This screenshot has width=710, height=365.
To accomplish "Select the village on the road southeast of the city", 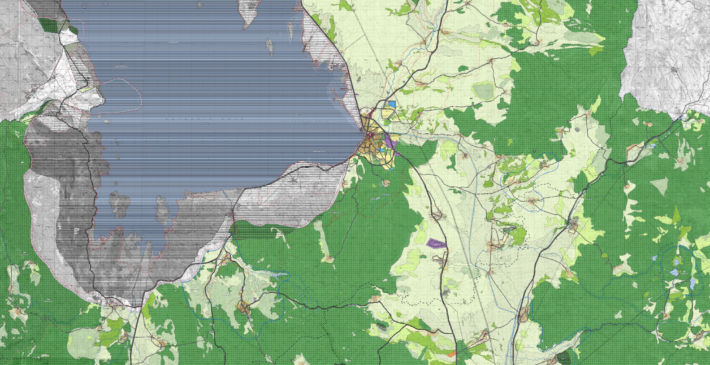I will pos(437,216).
